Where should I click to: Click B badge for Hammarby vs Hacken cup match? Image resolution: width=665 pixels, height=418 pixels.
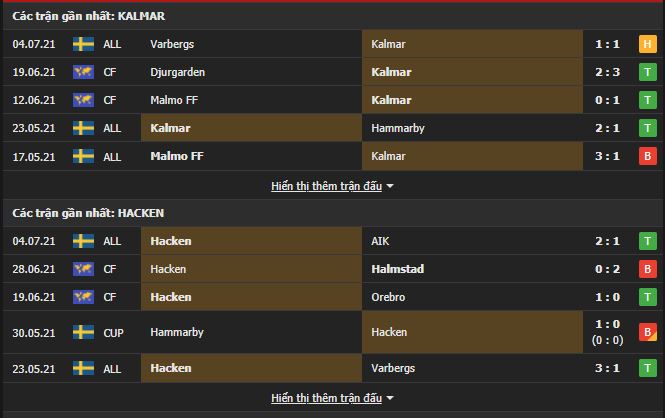(648, 332)
